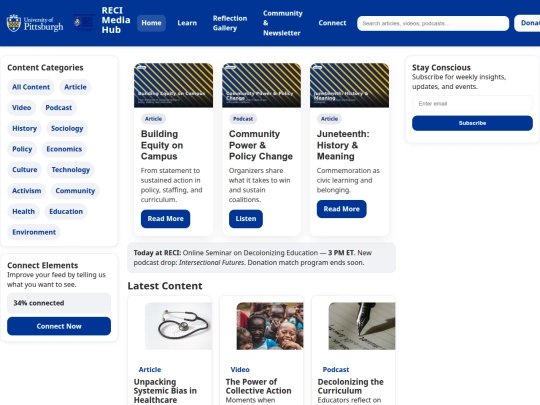Filter by the History category chip
Viewport: 540px width, 405px height.
24,128
